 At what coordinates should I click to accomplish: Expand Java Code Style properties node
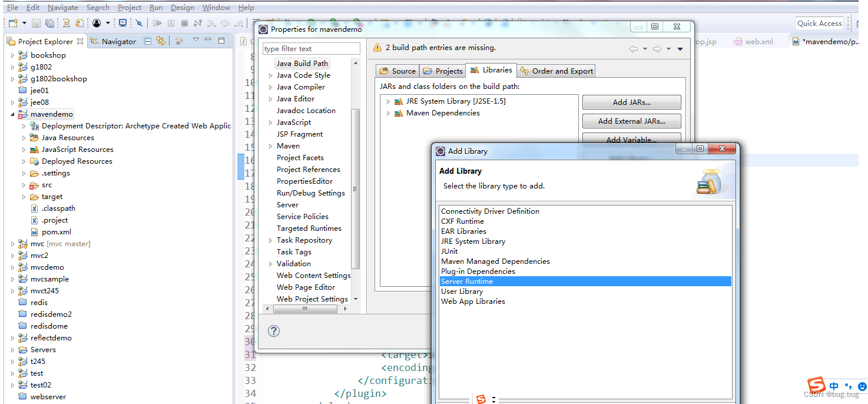point(270,75)
